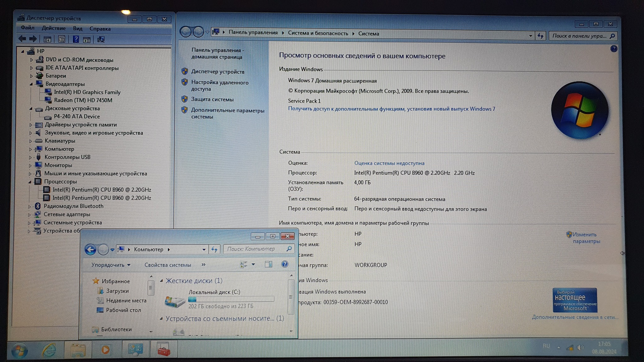Expand the Клавиатуры device category
The image size is (644, 362).
(31, 141)
